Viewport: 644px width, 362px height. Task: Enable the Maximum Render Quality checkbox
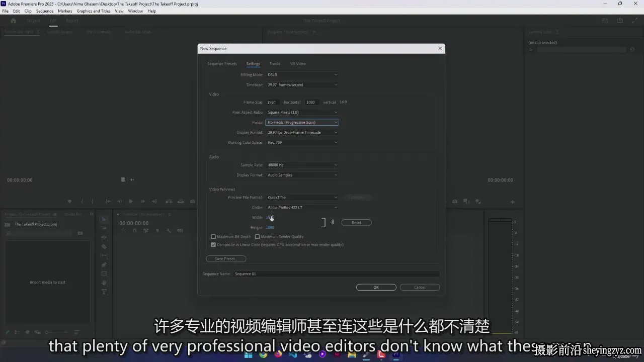257,237
